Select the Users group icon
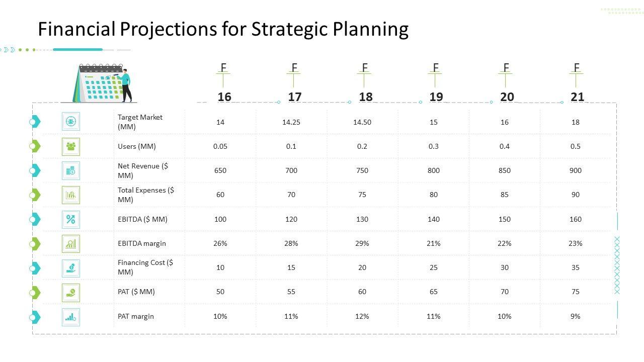The width and height of the screenshot is (644, 362). point(71,146)
